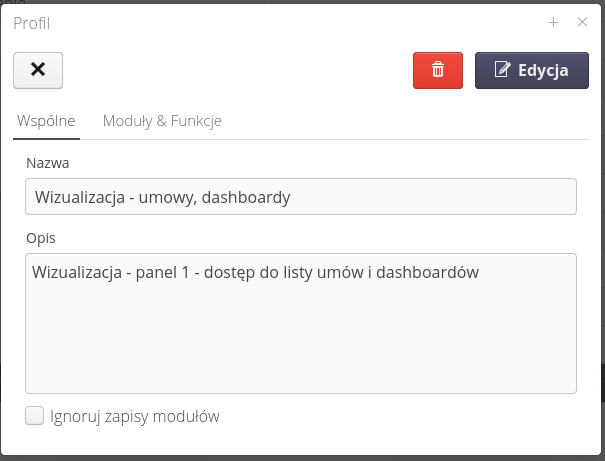Click the Ignoruj zapisy modułów label text
Image resolution: width=605 pixels, height=461 pixels.
click(x=135, y=416)
